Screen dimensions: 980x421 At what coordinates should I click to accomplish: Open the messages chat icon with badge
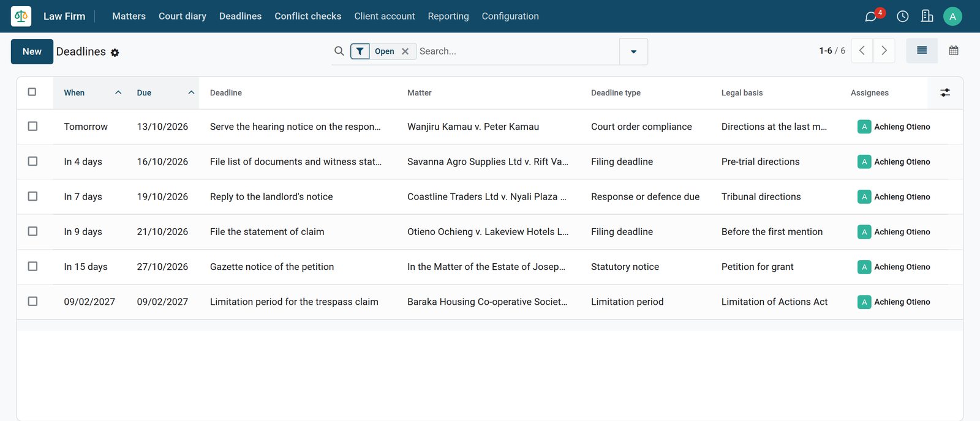[872, 16]
